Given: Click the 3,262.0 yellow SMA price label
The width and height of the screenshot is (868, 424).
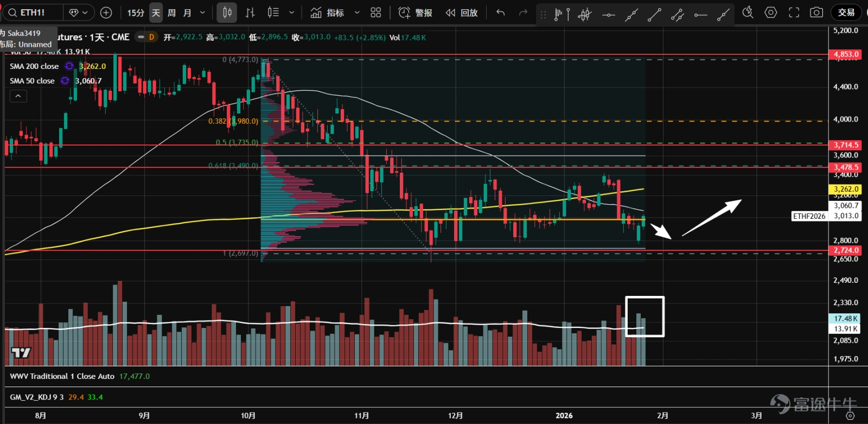Looking at the screenshot, I should (x=846, y=189).
